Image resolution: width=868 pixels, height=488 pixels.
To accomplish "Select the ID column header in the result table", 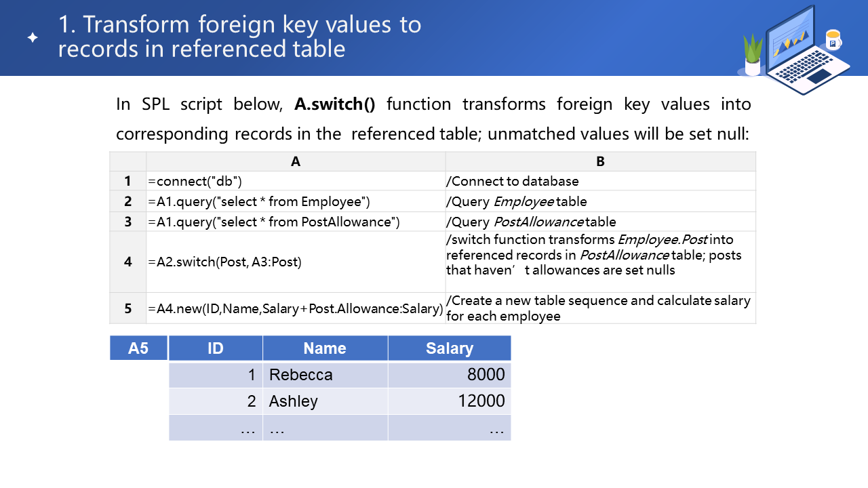I will pyautogui.click(x=216, y=348).
